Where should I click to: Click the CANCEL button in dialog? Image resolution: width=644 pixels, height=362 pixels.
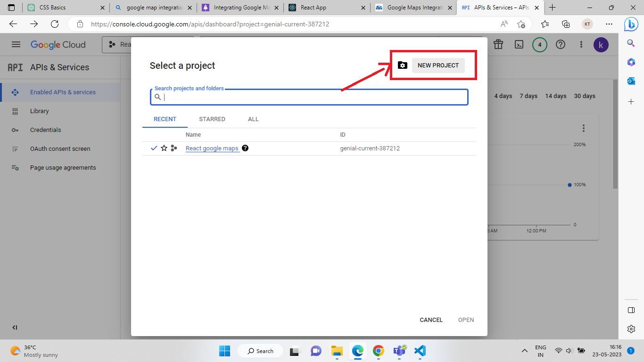tap(431, 320)
